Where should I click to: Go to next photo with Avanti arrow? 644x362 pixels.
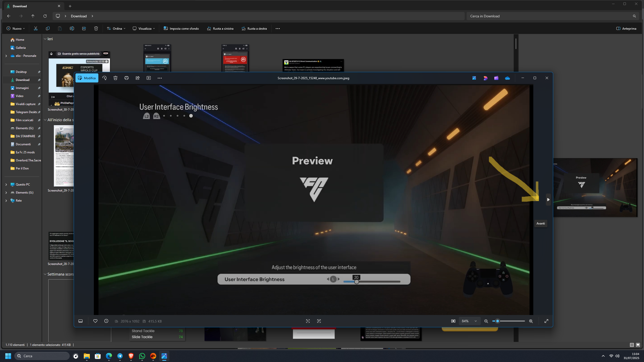(x=548, y=200)
